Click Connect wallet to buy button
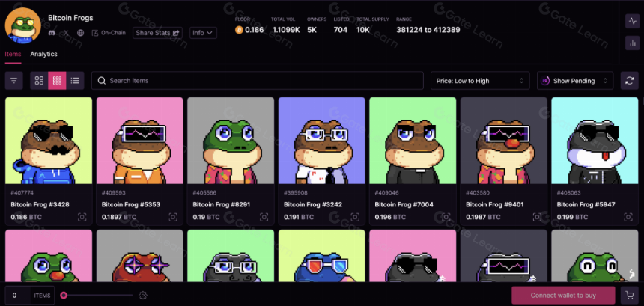This screenshot has width=644, height=306. tap(563, 296)
